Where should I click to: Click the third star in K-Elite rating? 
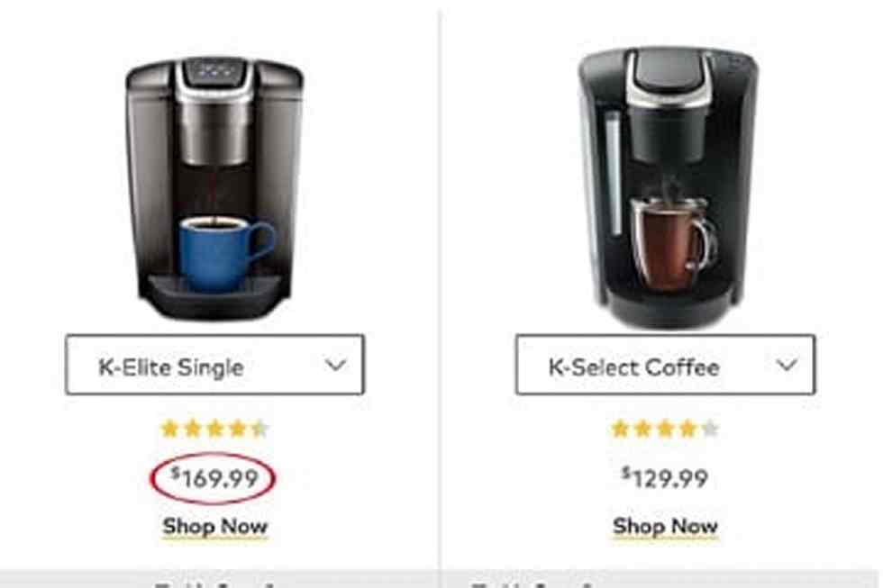[214, 429]
